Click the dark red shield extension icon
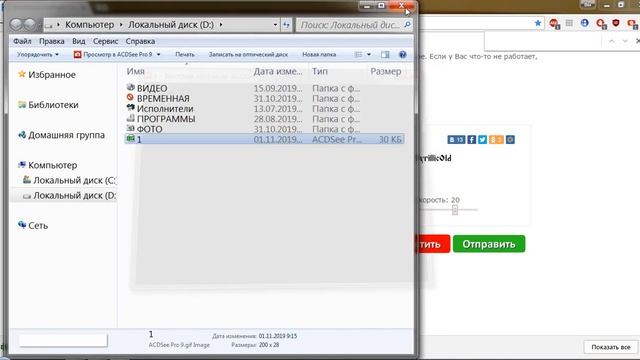 [x=616, y=23]
